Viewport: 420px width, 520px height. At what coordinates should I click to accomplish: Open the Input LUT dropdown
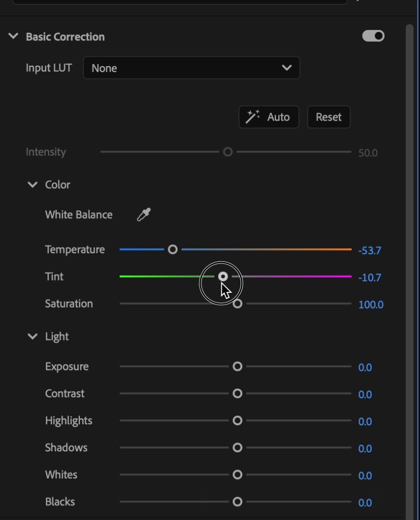pyautogui.click(x=191, y=68)
